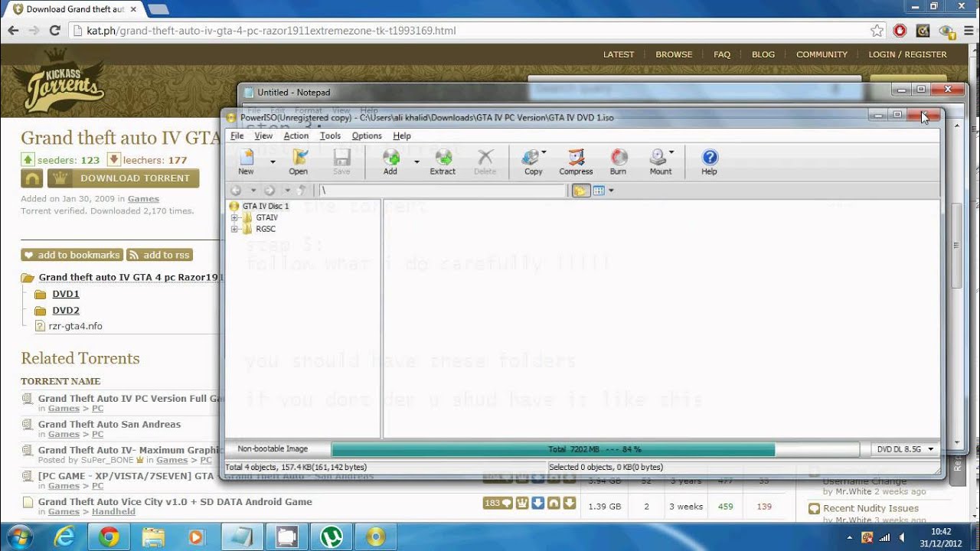
Task: Click add to bookmarks button
Action: click(72, 255)
